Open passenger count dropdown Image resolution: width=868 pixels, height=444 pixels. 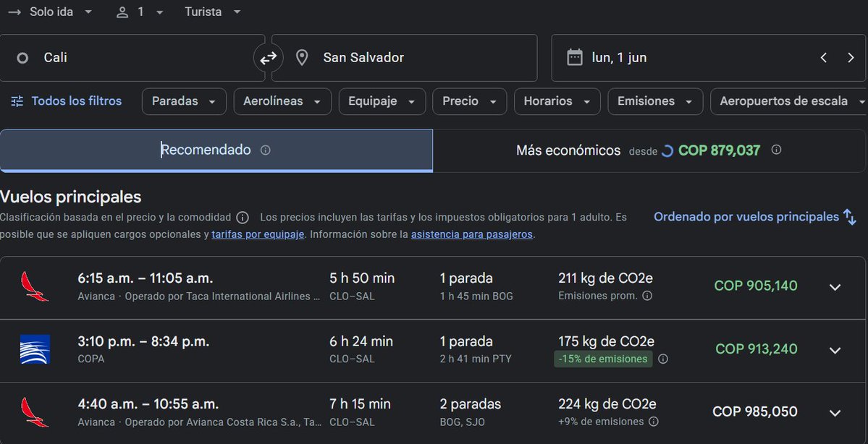click(140, 12)
